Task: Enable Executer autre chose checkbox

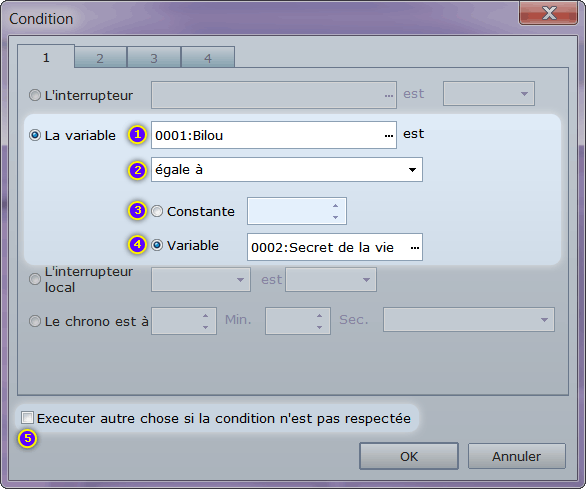Action: point(27,418)
